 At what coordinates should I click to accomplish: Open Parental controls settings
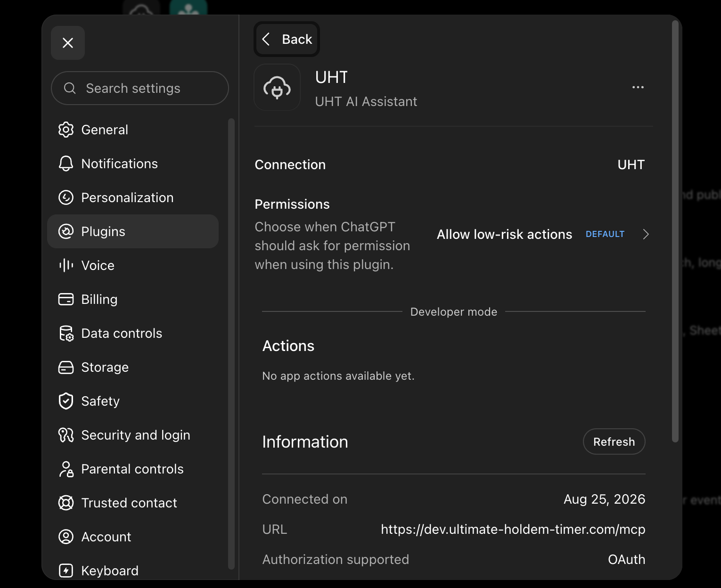click(x=133, y=469)
